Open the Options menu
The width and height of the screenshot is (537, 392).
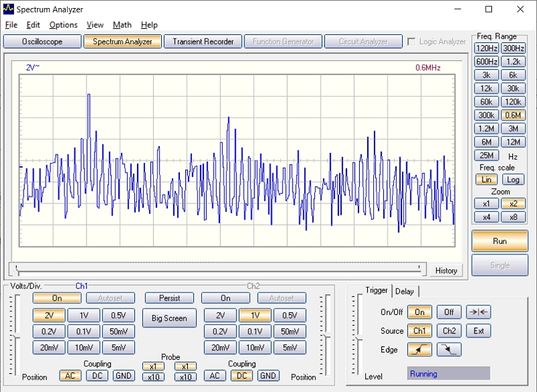(x=63, y=25)
